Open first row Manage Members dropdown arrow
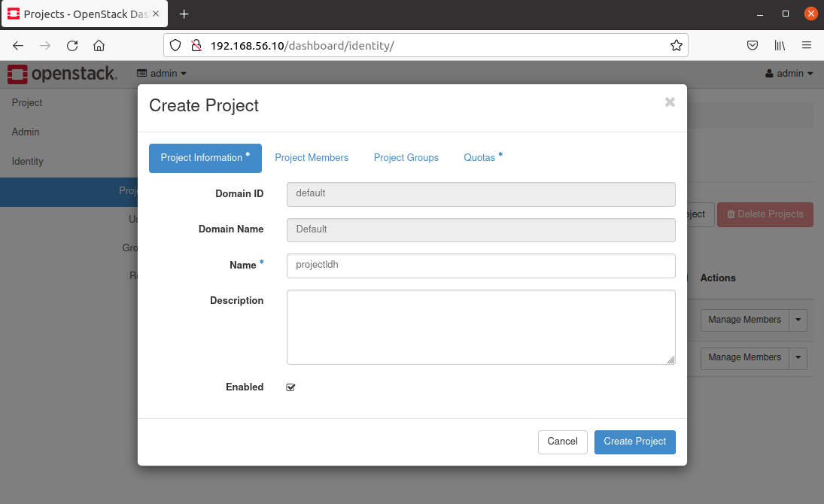Image resolution: width=824 pixels, height=504 pixels. pyautogui.click(x=798, y=320)
